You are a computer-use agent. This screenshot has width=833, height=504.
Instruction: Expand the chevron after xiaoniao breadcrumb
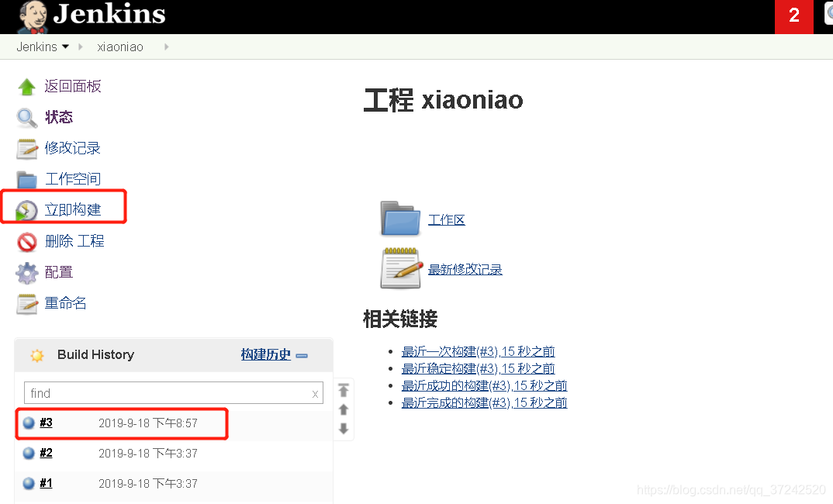point(167,47)
